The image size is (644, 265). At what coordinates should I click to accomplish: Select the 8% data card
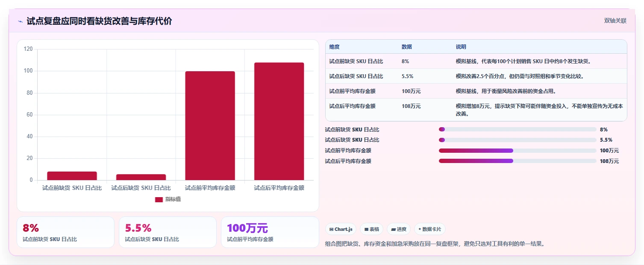coord(65,232)
